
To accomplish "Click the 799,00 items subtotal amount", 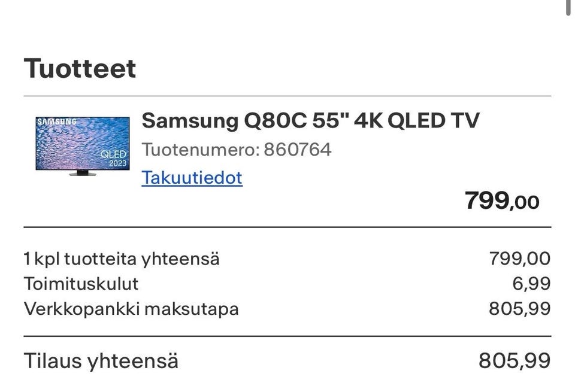I will [x=519, y=259].
